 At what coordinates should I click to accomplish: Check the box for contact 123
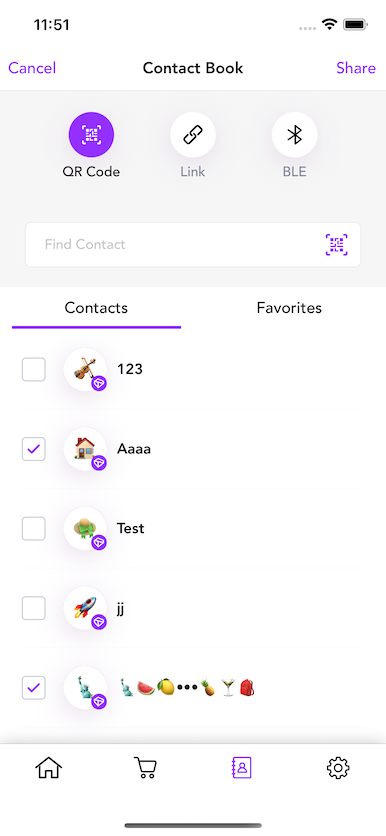coord(34,369)
